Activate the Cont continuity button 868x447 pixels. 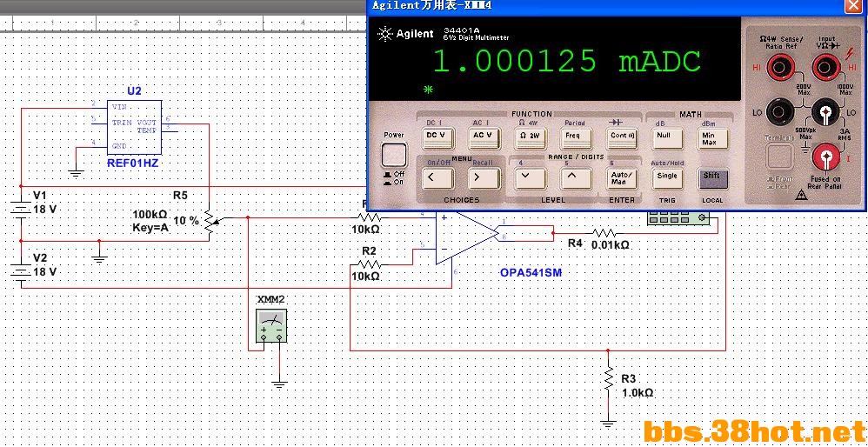621,137
